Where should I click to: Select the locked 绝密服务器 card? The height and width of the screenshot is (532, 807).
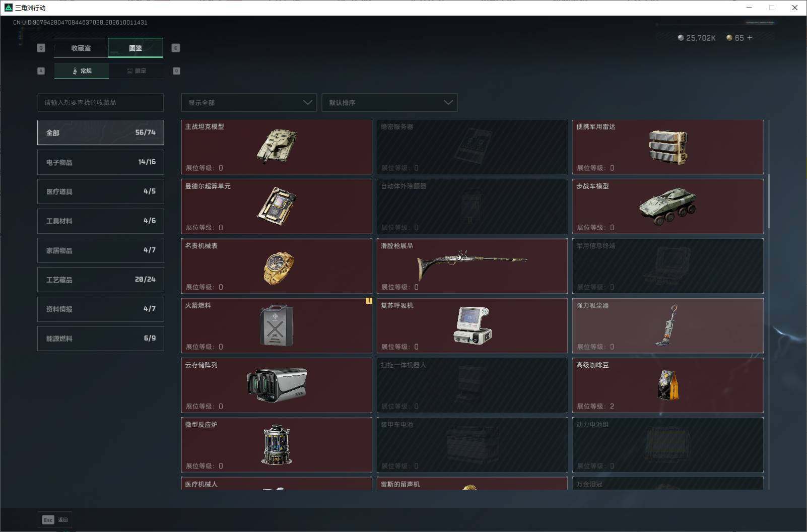point(472,147)
